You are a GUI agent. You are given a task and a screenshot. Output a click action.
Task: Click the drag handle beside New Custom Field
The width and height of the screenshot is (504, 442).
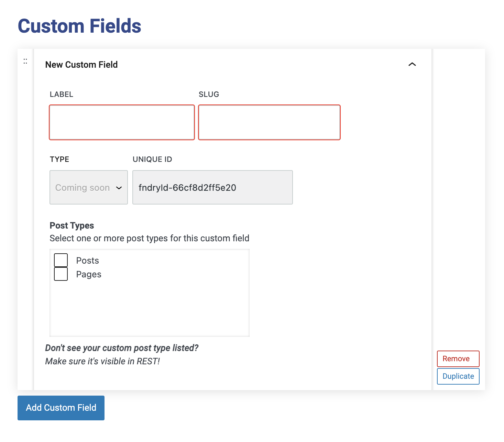coord(25,62)
